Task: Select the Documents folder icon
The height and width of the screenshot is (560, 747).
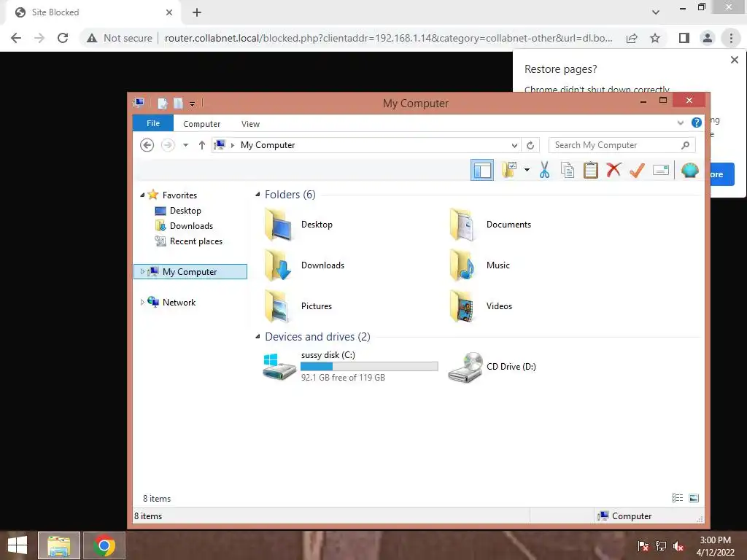Action: tap(462, 225)
